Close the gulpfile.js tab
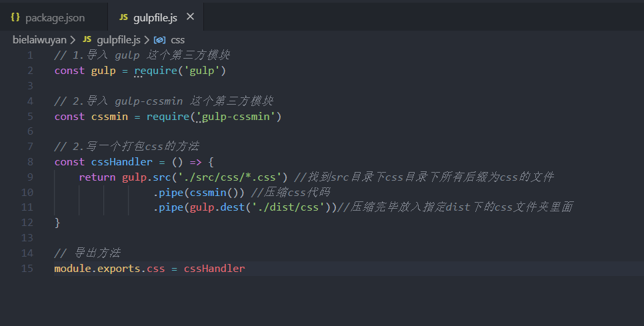 pyautogui.click(x=190, y=17)
